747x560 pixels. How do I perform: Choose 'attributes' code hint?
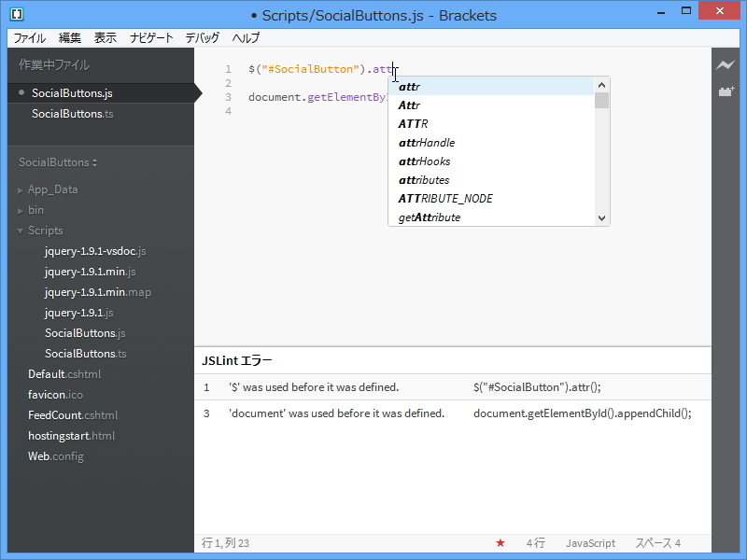pos(492,180)
